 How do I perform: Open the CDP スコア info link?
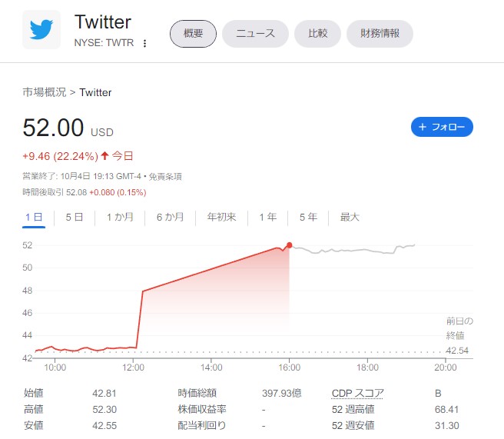[x=357, y=393]
